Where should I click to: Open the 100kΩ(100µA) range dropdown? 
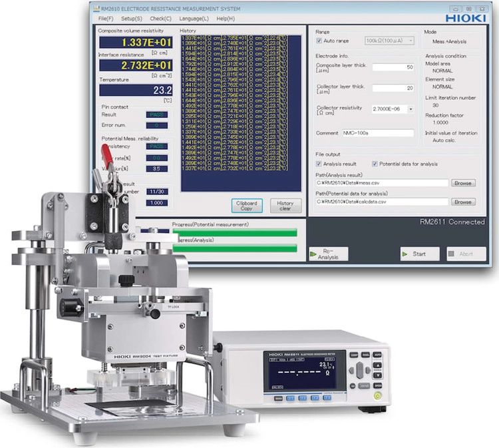pos(389,41)
